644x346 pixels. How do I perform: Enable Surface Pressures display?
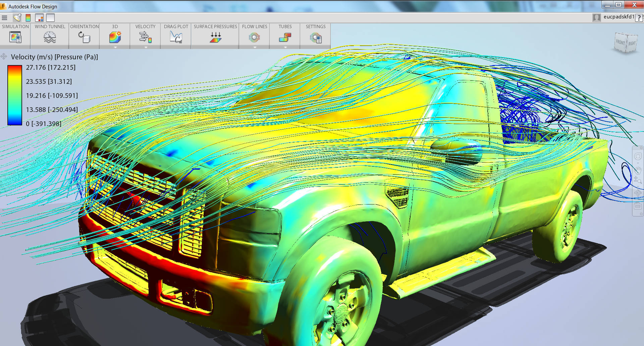[x=215, y=37]
